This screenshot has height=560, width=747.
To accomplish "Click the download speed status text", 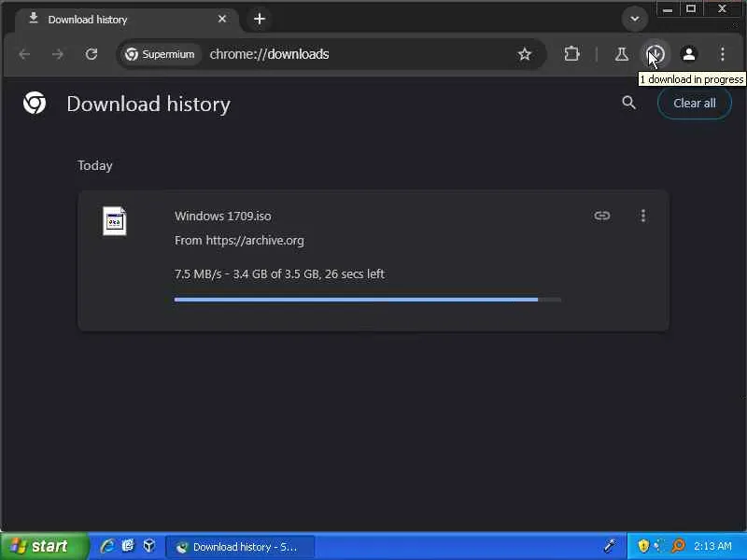I will [279, 274].
